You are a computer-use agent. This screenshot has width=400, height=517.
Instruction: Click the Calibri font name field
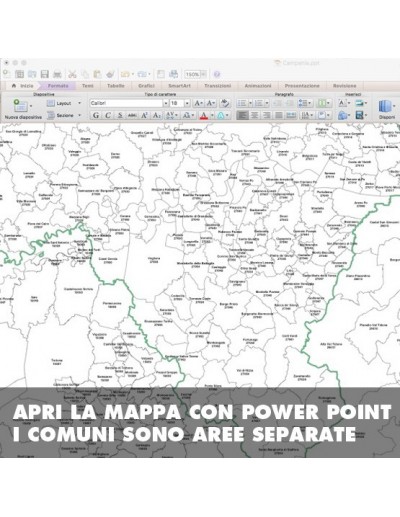pos(126,103)
